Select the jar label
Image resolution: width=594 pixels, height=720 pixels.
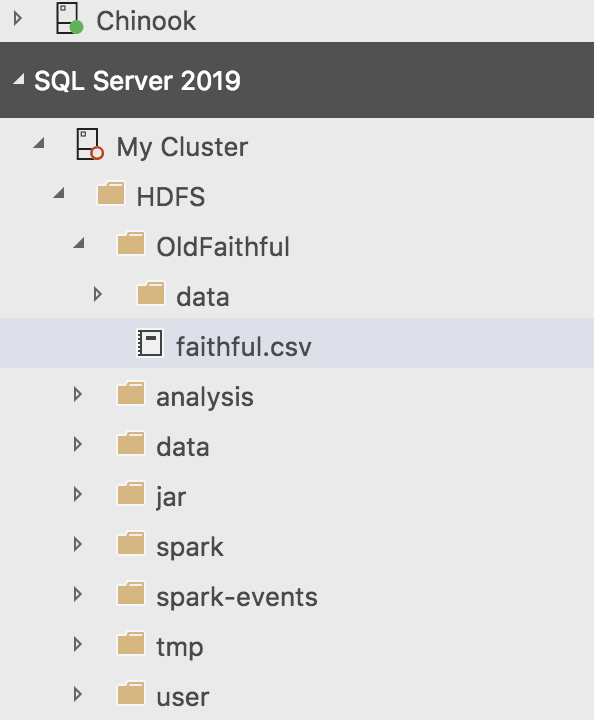click(171, 498)
